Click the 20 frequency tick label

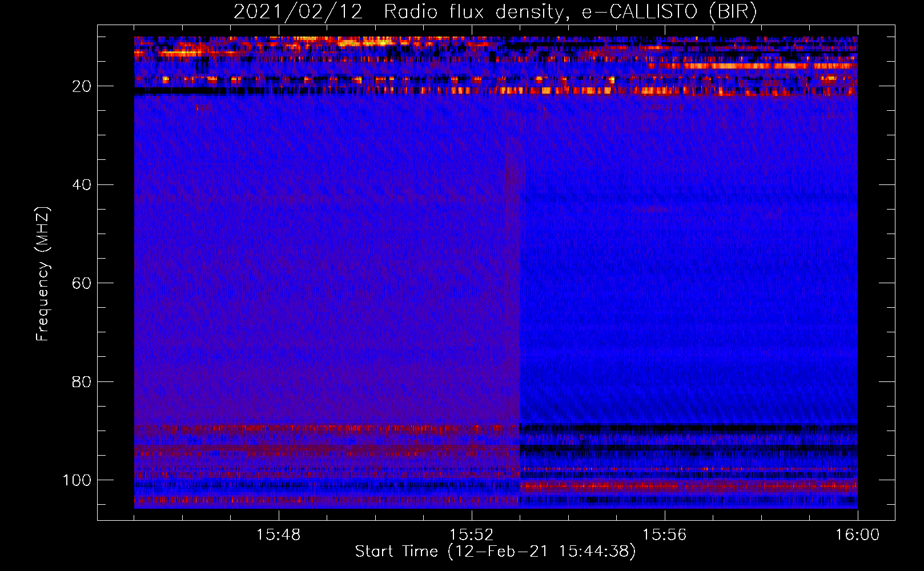(x=82, y=86)
